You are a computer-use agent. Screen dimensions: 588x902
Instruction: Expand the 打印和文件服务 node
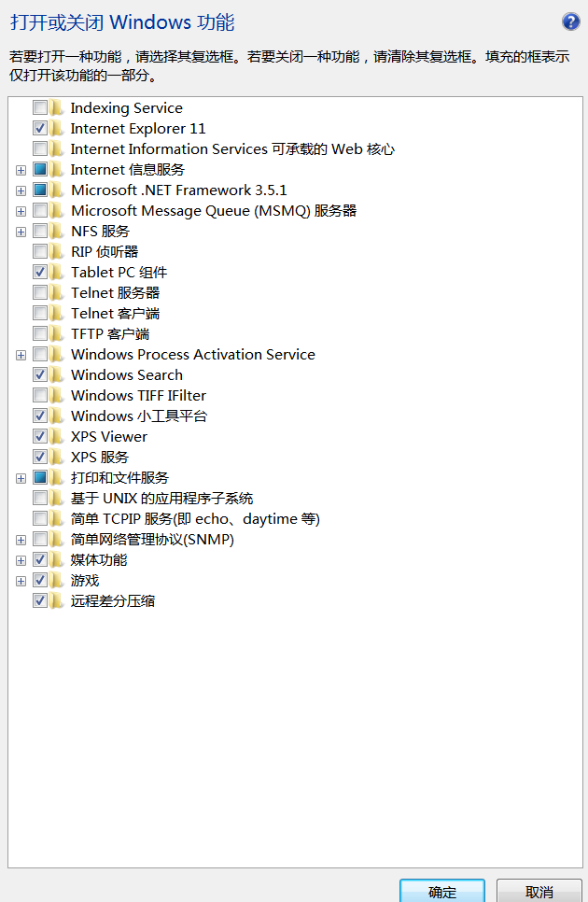[x=21, y=478]
